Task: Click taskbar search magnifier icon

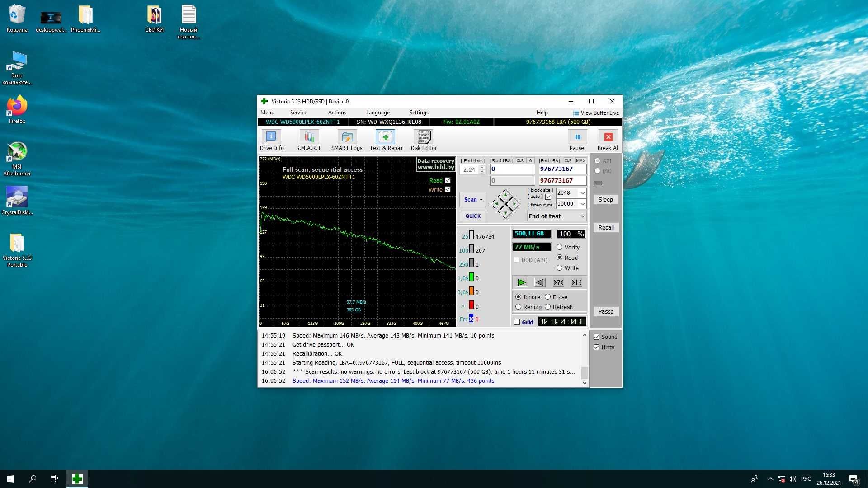Action: (x=33, y=479)
